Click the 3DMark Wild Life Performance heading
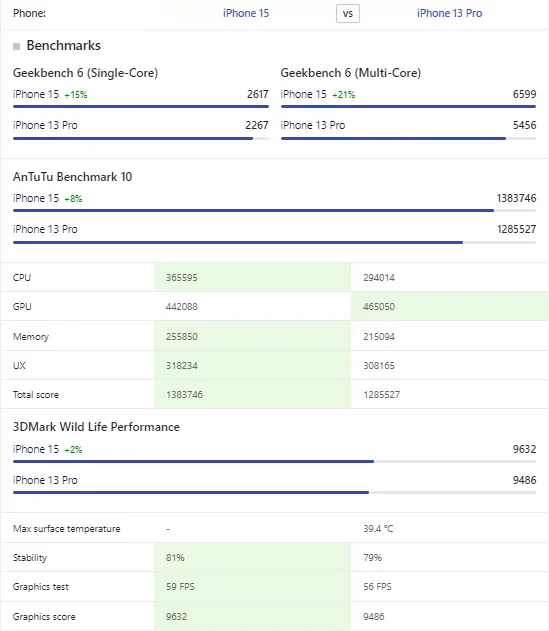The image size is (549, 631). [x=96, y=427]
